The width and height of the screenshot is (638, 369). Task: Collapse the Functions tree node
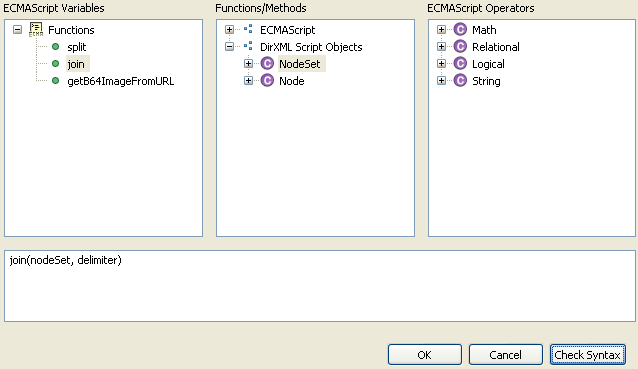tap(17, 30)
